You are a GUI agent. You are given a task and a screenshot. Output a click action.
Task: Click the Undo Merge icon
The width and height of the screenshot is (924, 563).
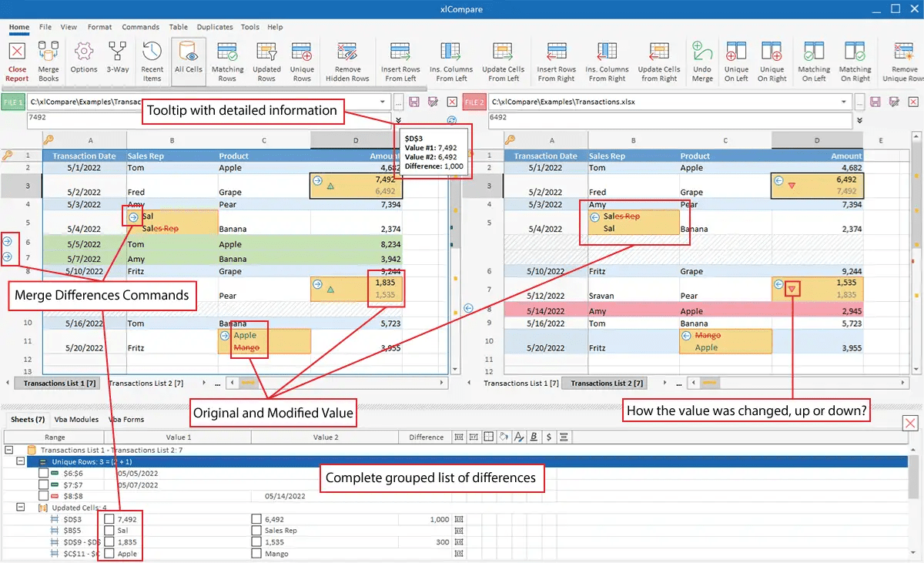point(703,60)
